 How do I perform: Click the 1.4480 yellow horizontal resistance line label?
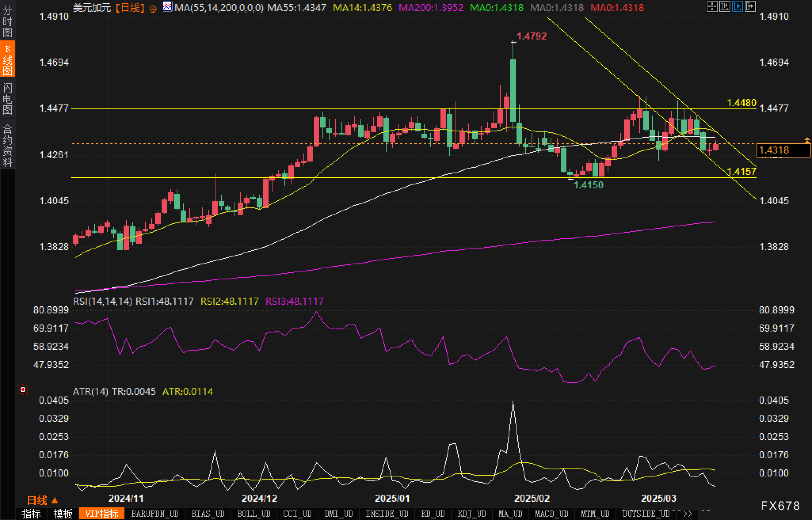tap(741, 103)
